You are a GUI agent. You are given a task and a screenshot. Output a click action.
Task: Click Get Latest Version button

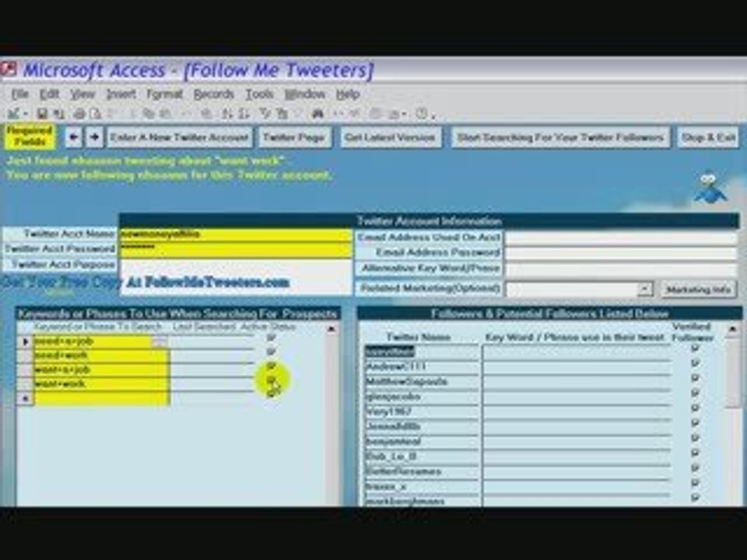coord(390,138)
